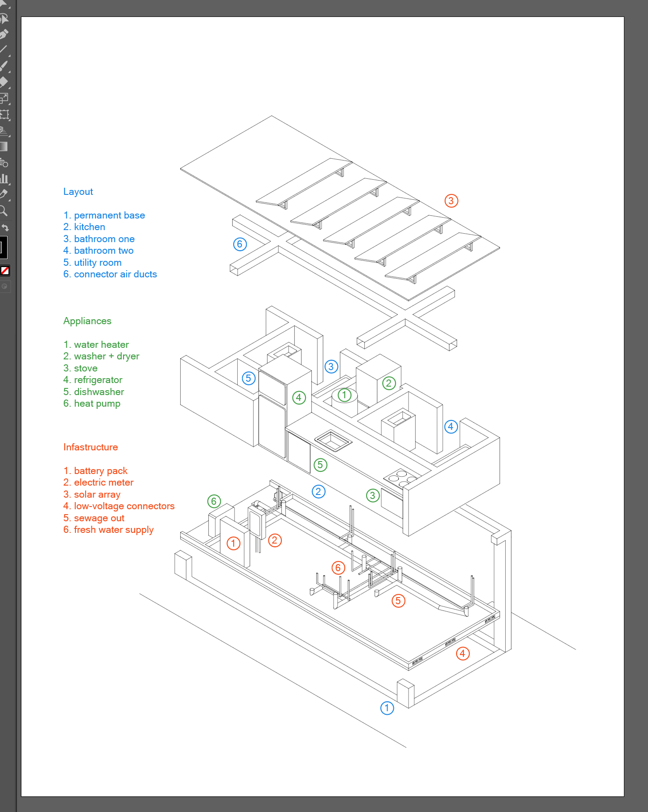The width and height of the screenshot is (648, 812).
Task: Swap fill and stroke colors arrow
Action: coord(5,227)
